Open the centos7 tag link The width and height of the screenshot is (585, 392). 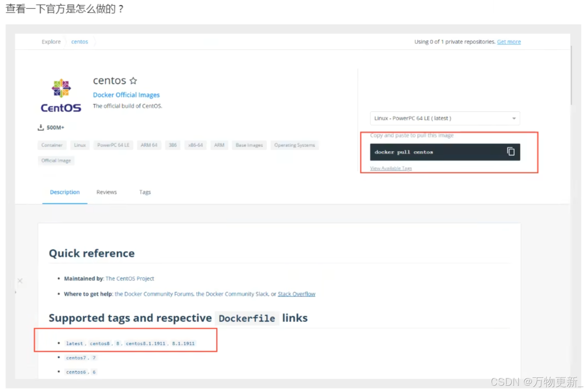(x=76, y=358)
